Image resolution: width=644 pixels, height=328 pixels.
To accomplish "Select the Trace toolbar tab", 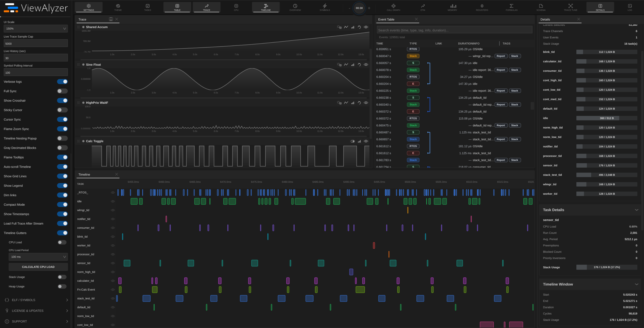I will 206,7.
